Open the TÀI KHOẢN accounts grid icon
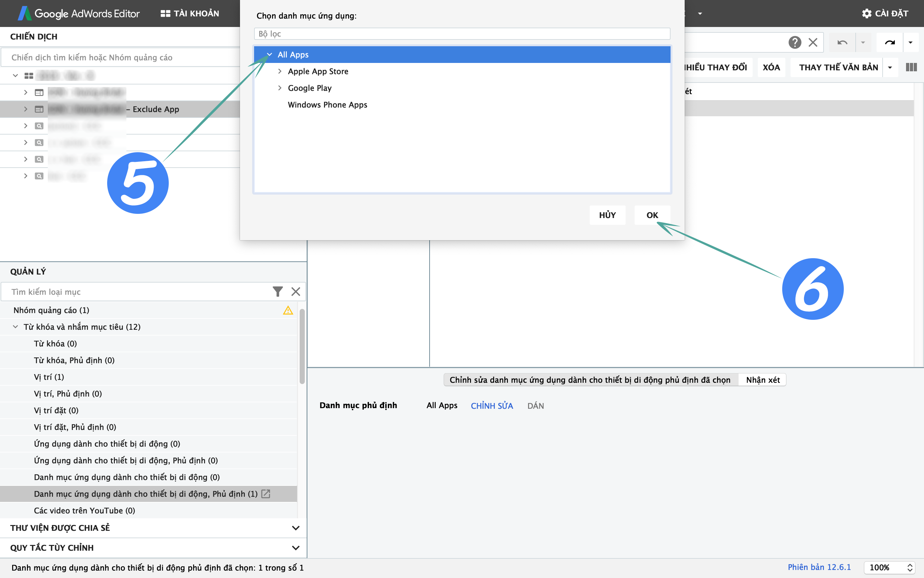 click(165, 13)
